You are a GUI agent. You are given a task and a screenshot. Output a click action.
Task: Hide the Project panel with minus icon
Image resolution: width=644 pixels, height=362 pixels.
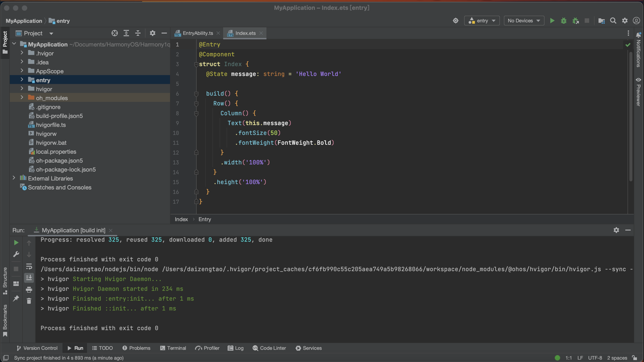pos(164,33)
